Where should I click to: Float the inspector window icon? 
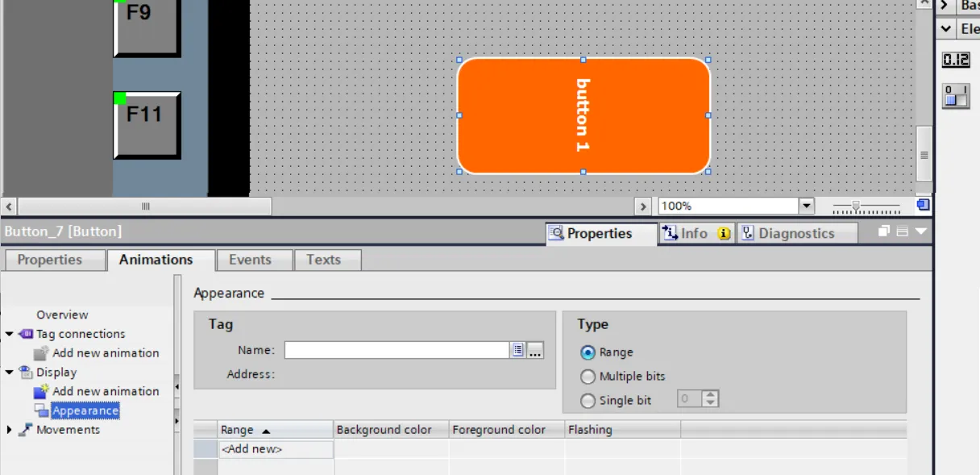click(x=884, y=231)
